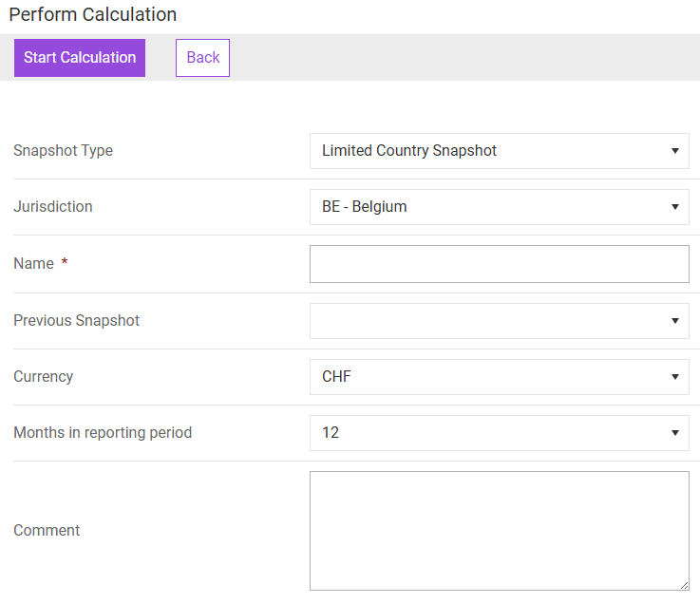
Task: Click the 'Comment' field label
Action: [47, 531]
